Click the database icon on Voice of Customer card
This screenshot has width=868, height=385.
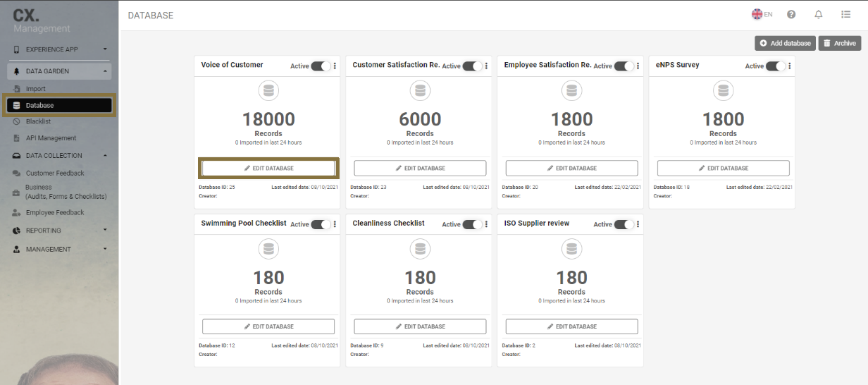tap(268, 91)
